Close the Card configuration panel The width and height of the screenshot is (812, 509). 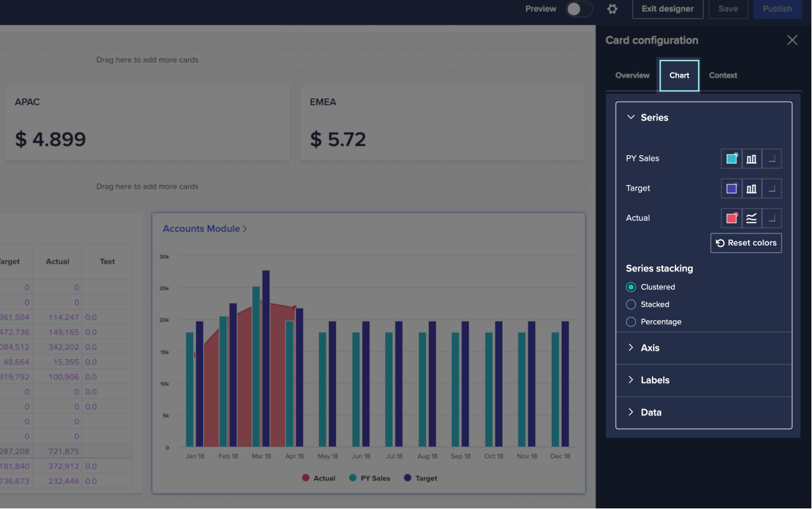[792, 40]
